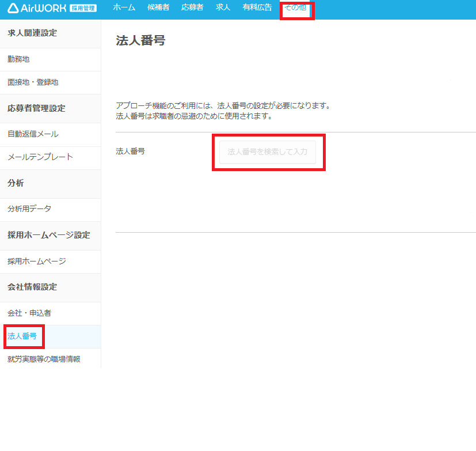The height and width of the screenshot is (451, 476).
Task: Go to the 求人 tab
Action: [223, 7]
